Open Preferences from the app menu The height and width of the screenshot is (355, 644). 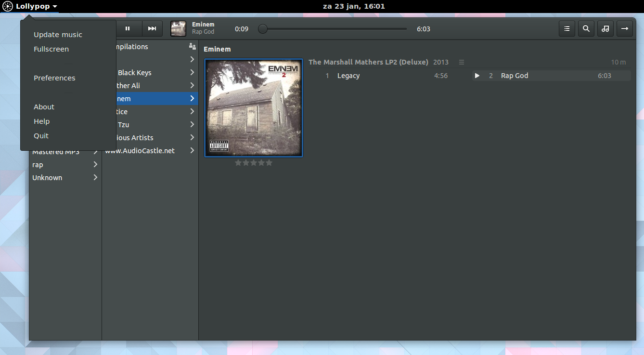coord(68,78)
